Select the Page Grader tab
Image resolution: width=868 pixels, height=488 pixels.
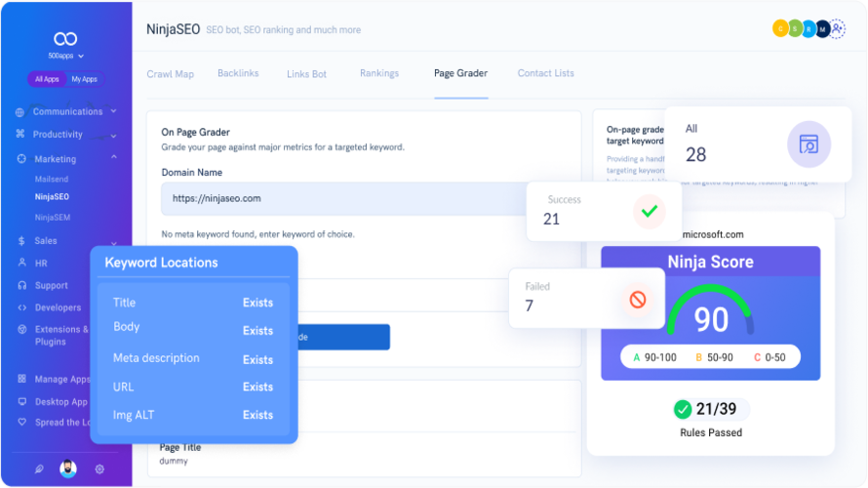pos(460,73)
